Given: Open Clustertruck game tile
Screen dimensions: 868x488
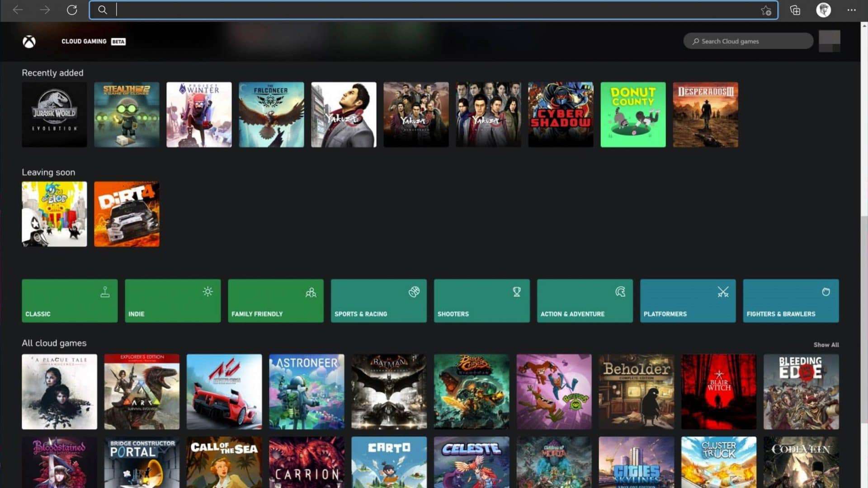Looking at the screenshot, I should point(719,462).
